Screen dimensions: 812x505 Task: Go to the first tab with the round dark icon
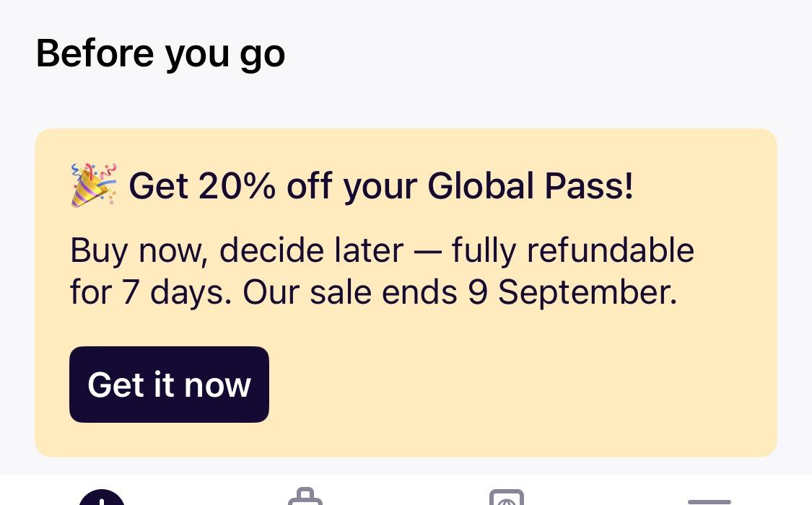coord(102,497)
